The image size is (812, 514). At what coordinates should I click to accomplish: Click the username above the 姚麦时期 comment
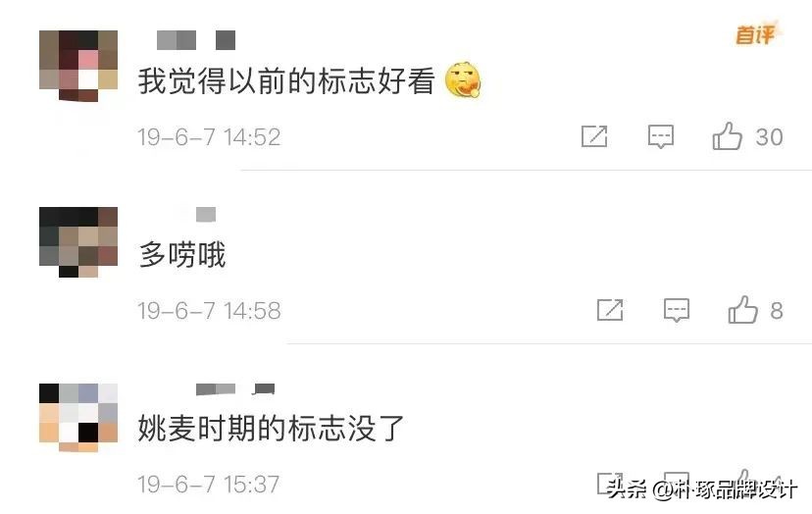coord(235,389)
